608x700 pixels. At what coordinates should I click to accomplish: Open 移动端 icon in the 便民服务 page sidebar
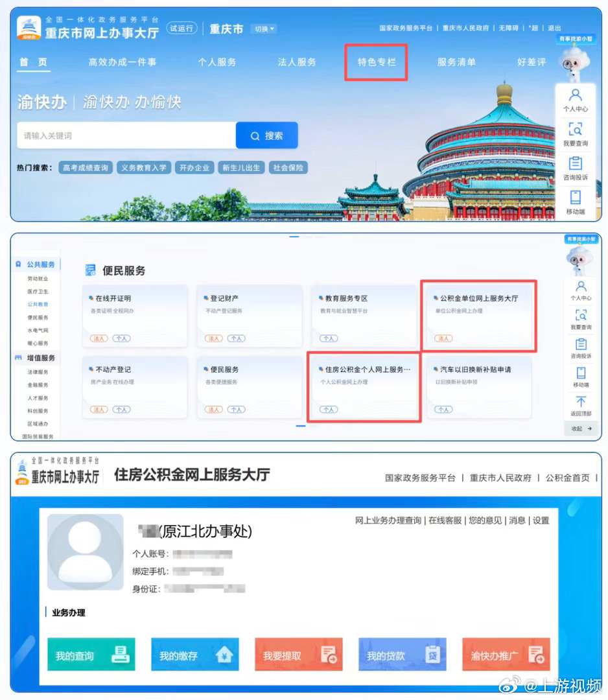click(x=581, y=372)
